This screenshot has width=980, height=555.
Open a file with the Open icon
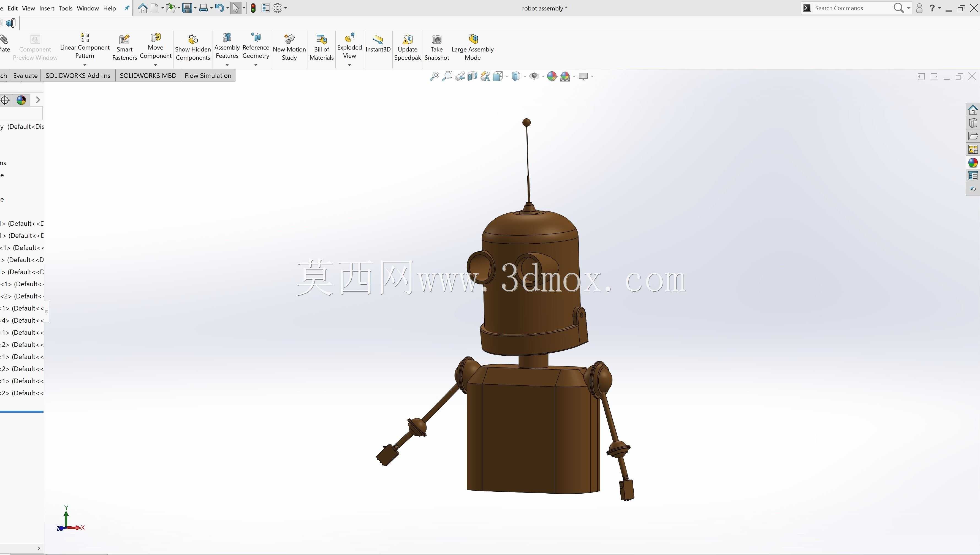170,8
